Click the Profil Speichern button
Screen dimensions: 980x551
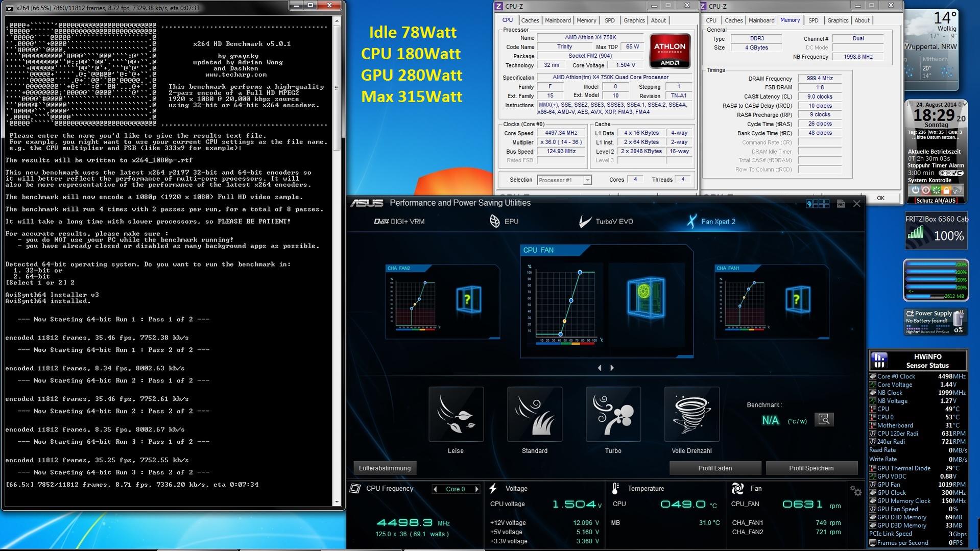[x=811, y=468]
